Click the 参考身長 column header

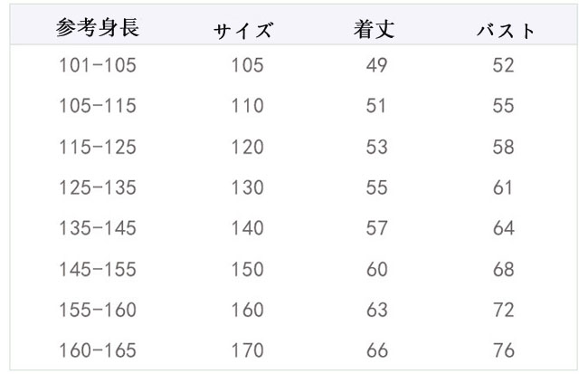click(97, 29)
